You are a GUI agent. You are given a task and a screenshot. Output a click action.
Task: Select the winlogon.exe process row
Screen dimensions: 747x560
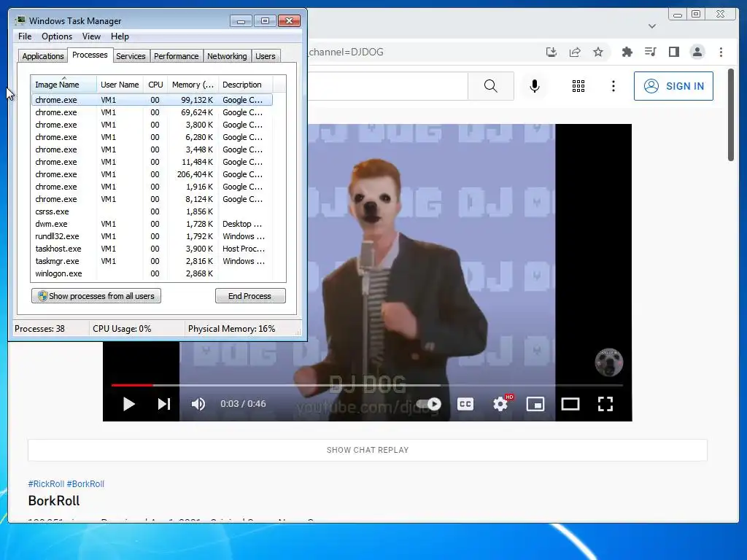tap(152, 273)
